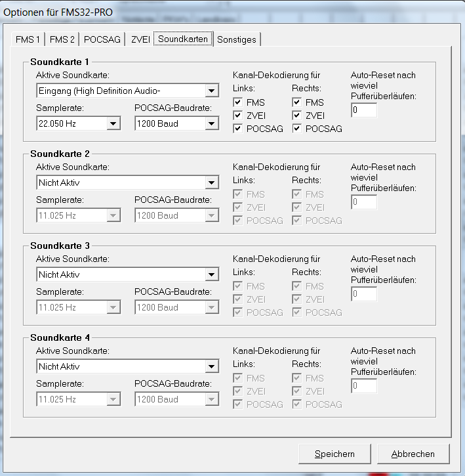Switch to the FMS 1 tab
The height and width of the screenshot is (476, 465).
(x=28, y=39)
